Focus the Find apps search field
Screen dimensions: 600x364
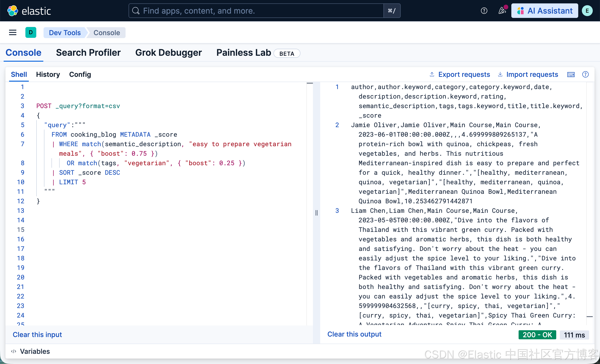[x=256, y=11]
